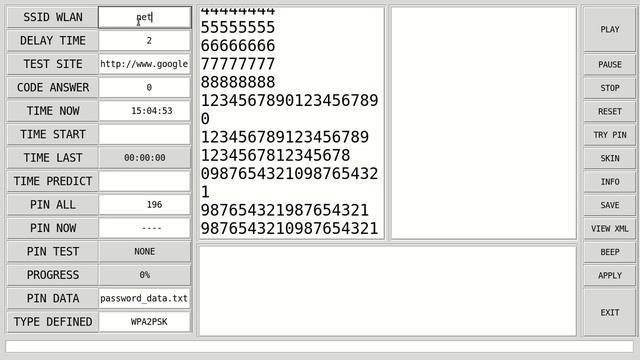The height and width of the screenshot is (360, 640).
Task: Click the PIN TEST NONE value
Action: coord(144,252)
